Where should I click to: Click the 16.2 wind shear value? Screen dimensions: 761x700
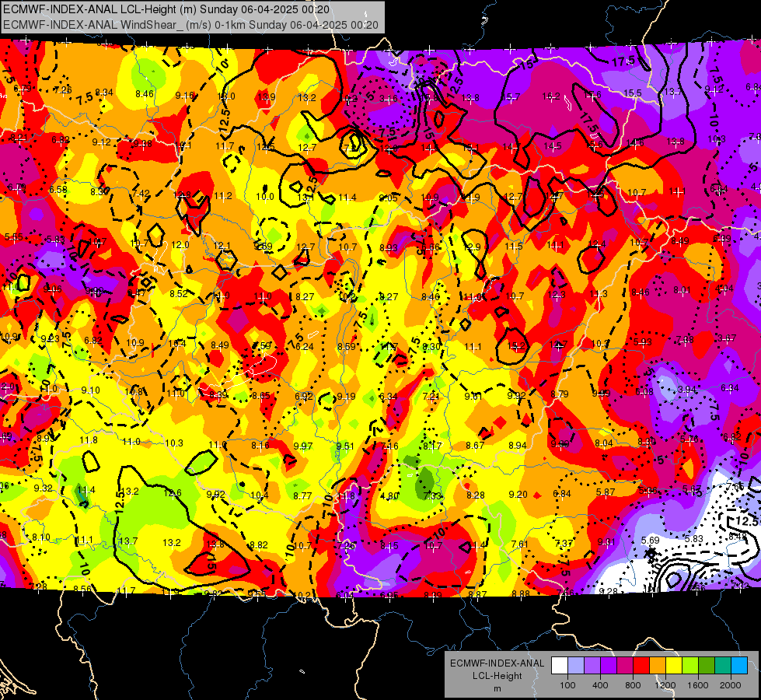click(x=551, y=96)
